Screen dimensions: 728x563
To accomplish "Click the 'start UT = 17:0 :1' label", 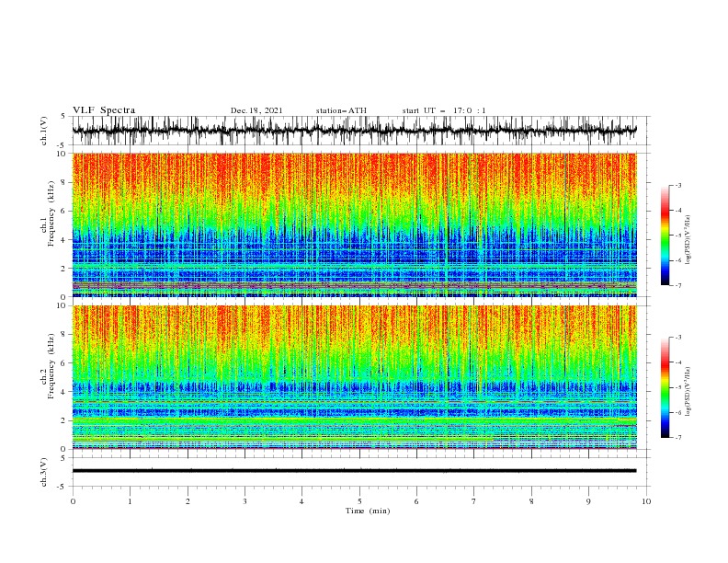I will click(444, 110).
